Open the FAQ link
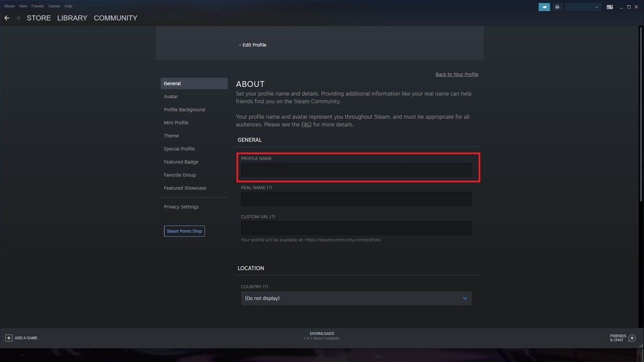644x362 pixels. click(x=306, y=125)
